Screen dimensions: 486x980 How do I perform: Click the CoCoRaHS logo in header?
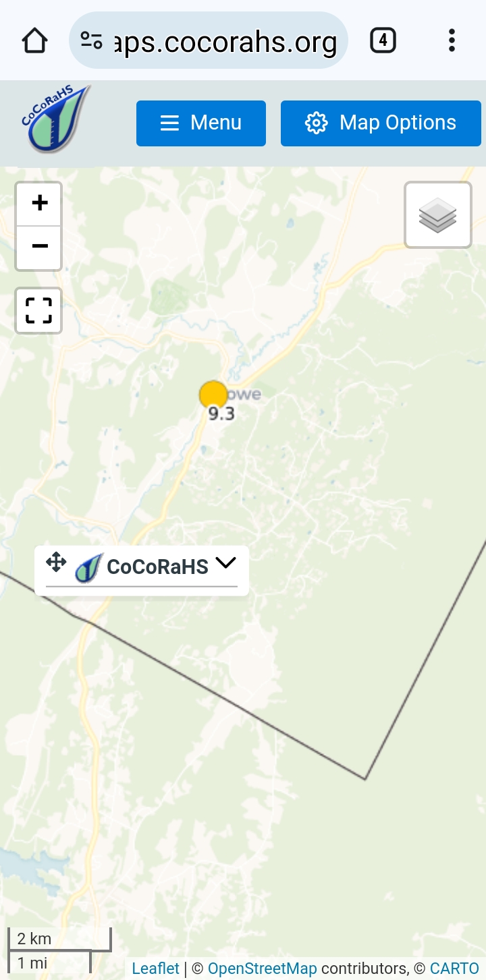[x=56, y=119]
